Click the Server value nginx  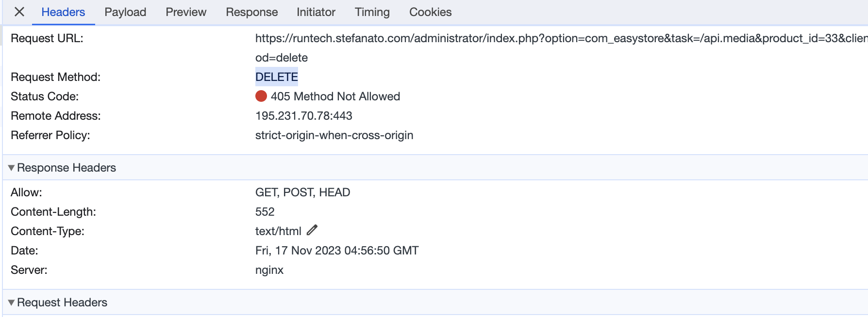tap(269, 270)
